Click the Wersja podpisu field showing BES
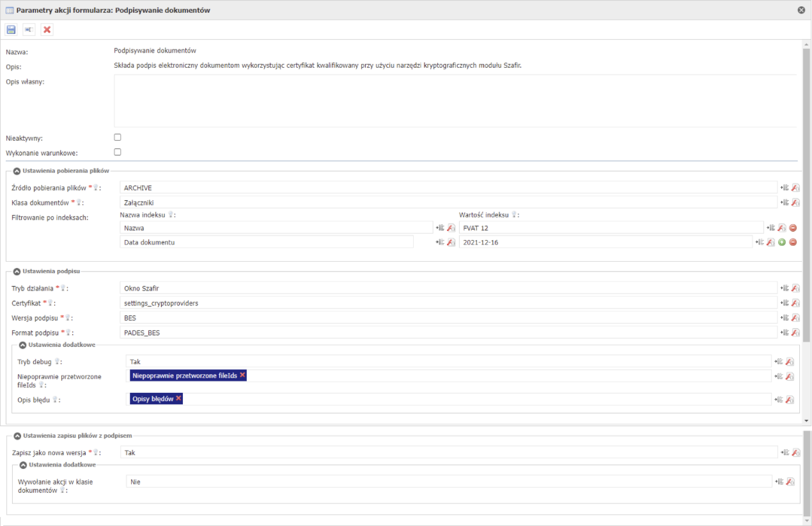This screenshot has height=526, width=812. click(x=448, y=318)
